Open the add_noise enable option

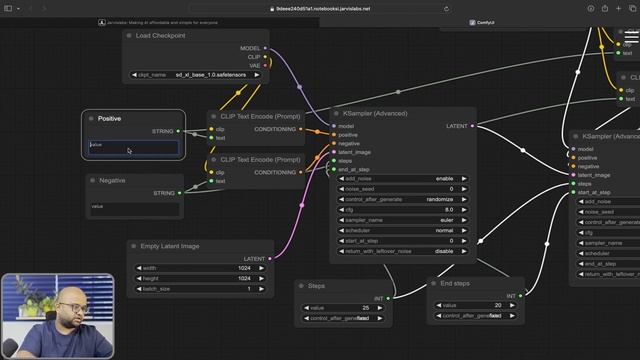point(402,179)
